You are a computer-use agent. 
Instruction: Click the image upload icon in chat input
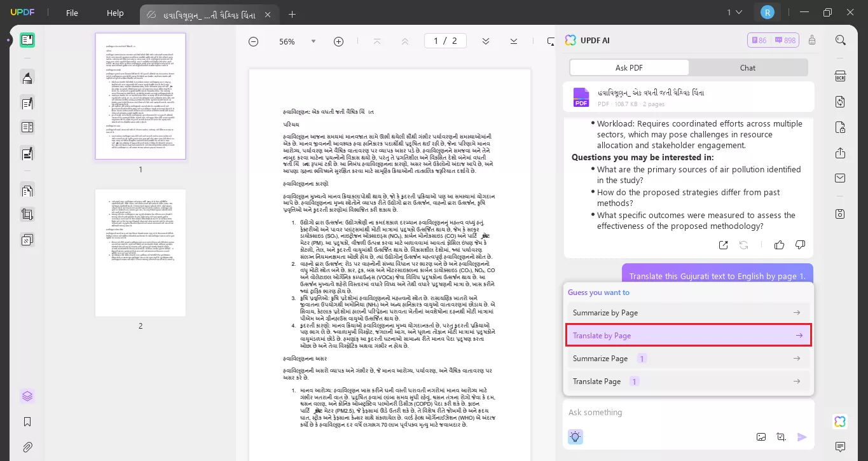pos(761,437)
